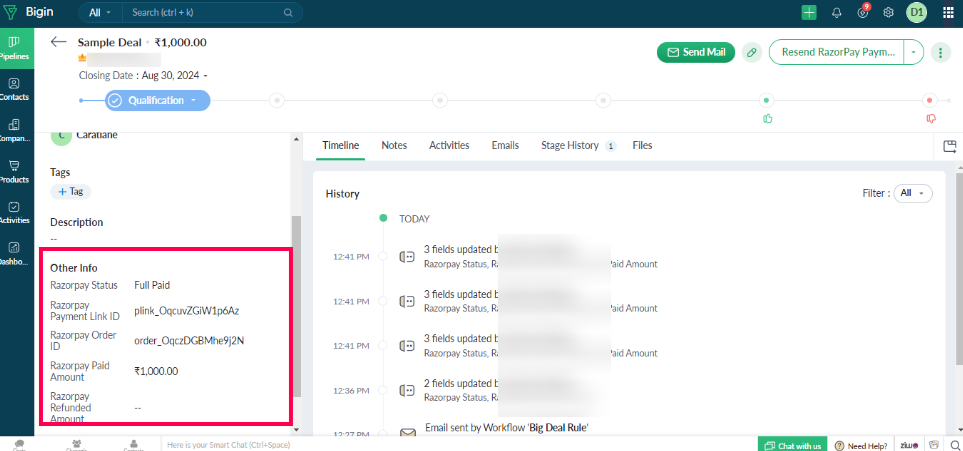Click the third pipeline stage marker

439,100
